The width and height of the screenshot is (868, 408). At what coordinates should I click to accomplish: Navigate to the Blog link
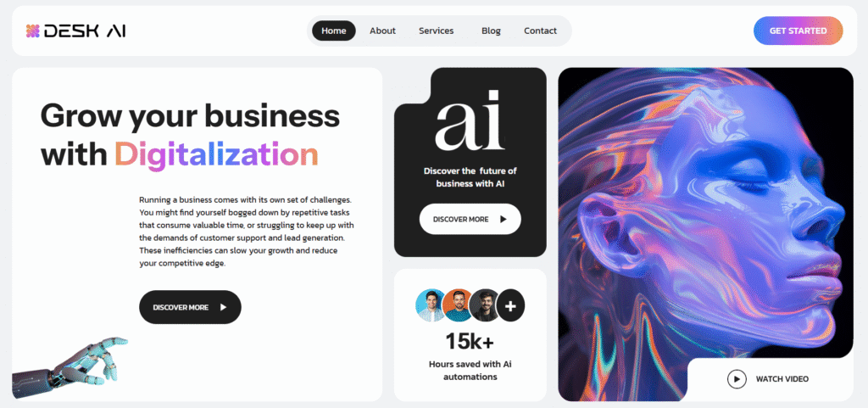pyautogui.click(x=491, y=31)
